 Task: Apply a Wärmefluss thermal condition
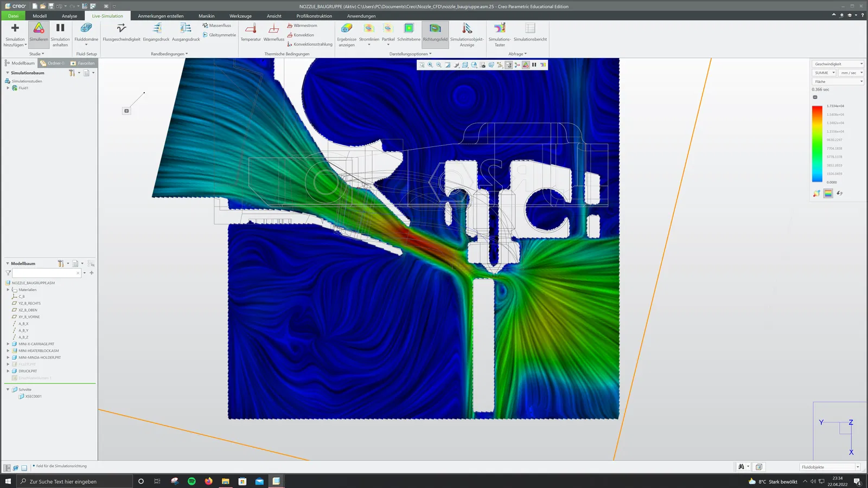coord(274,33)
